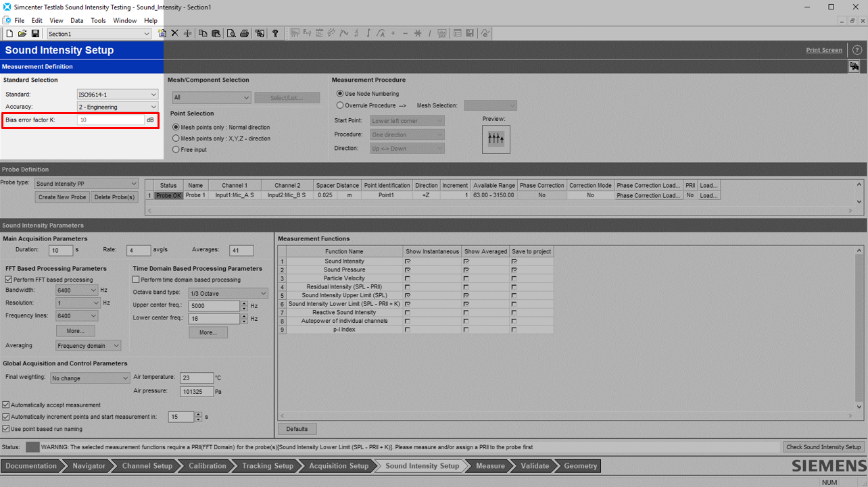
Task: Select Use Node Numbering radio button
Action: [340, 94]
